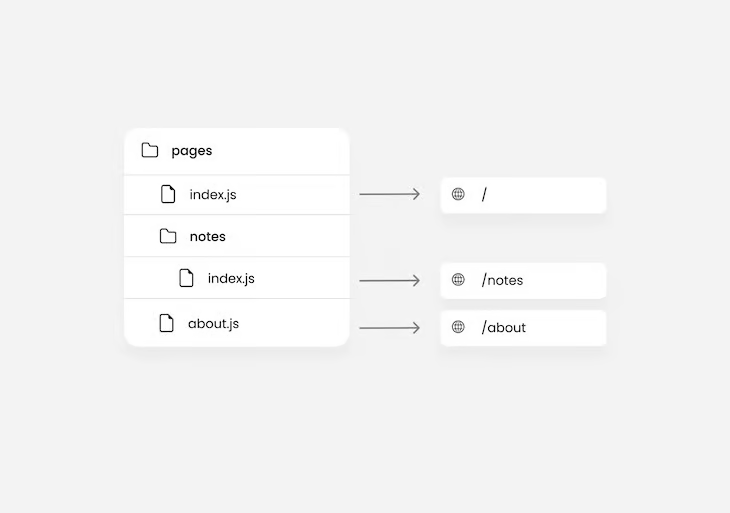Click the globe icon next to /about

(x=458, y=327)
